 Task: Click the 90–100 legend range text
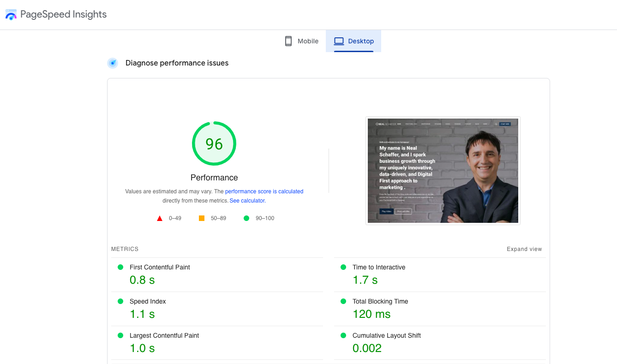pyautogui.click(x=265, y=218)
